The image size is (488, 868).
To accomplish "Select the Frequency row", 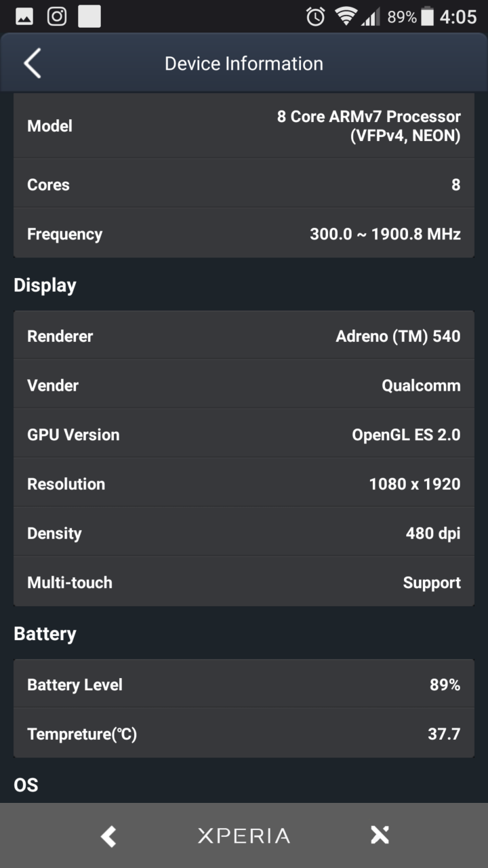I will (x=244, y=233).
